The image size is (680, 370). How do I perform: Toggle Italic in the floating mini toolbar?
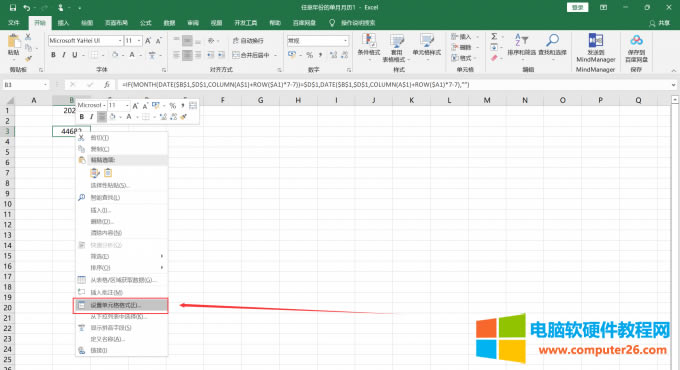click(x=91, y=117)
